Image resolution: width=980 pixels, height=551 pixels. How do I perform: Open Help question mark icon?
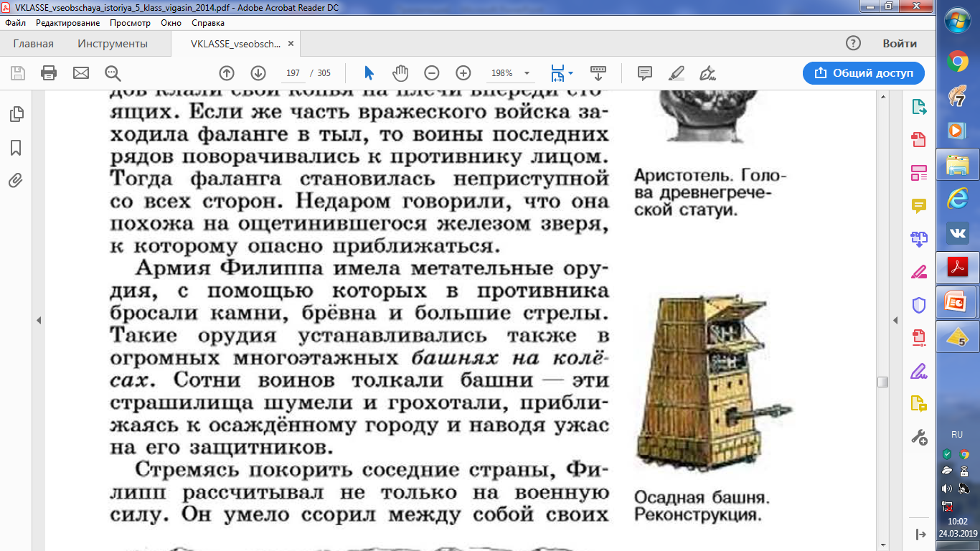pos(853,43)
